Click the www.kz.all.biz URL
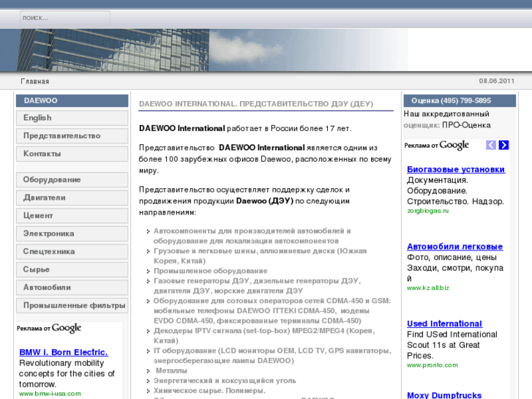 click(x=428, y=288)
